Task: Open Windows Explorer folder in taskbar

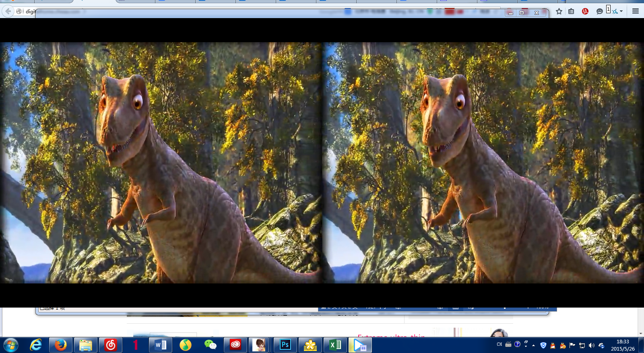Action: pos(86,345)
